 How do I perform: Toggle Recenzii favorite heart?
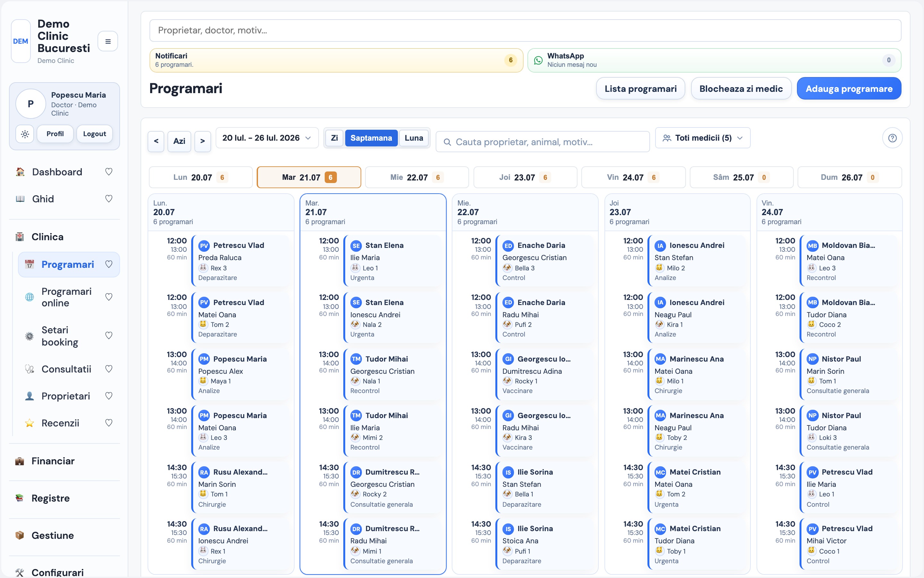coord(109,423)
